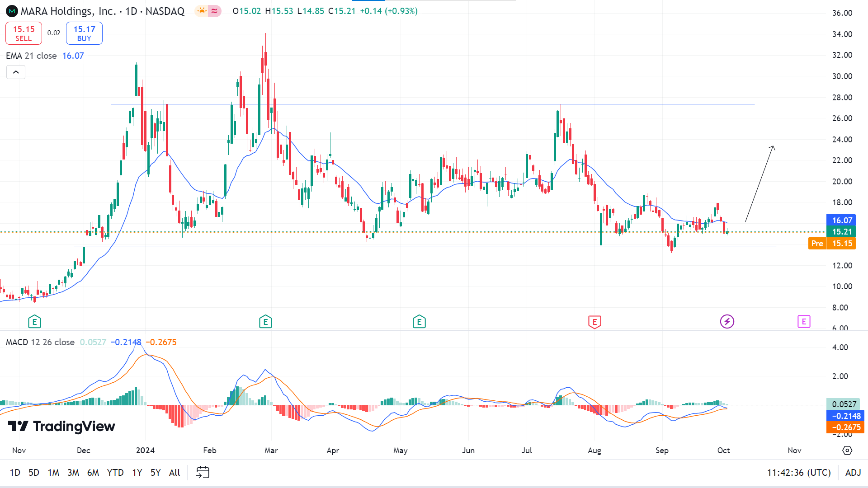Click the MARA Holdings, Inc. symbol title
Screen dimensions: 868x488
[68, 11]
